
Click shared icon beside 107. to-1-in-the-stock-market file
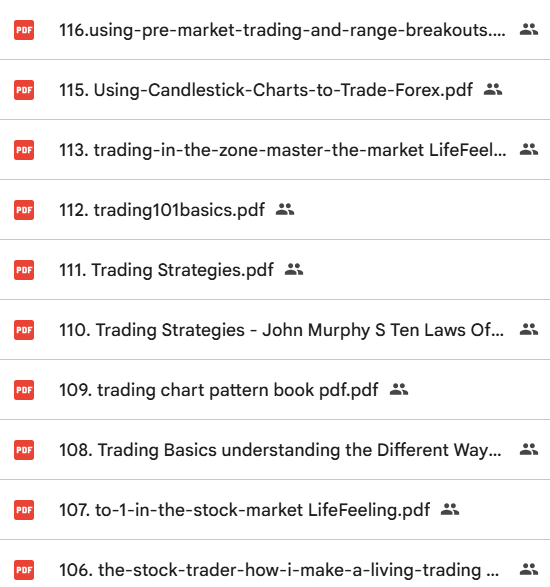point(450,509)
